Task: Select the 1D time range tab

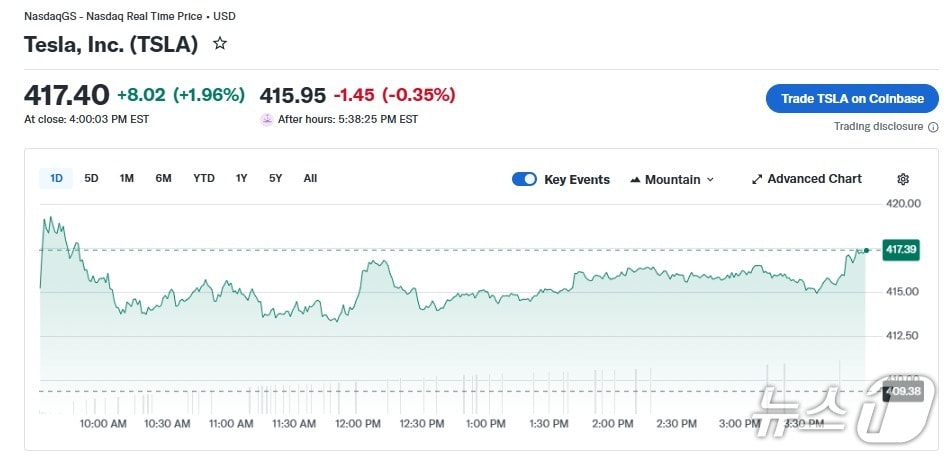Action: coord(56,178)
